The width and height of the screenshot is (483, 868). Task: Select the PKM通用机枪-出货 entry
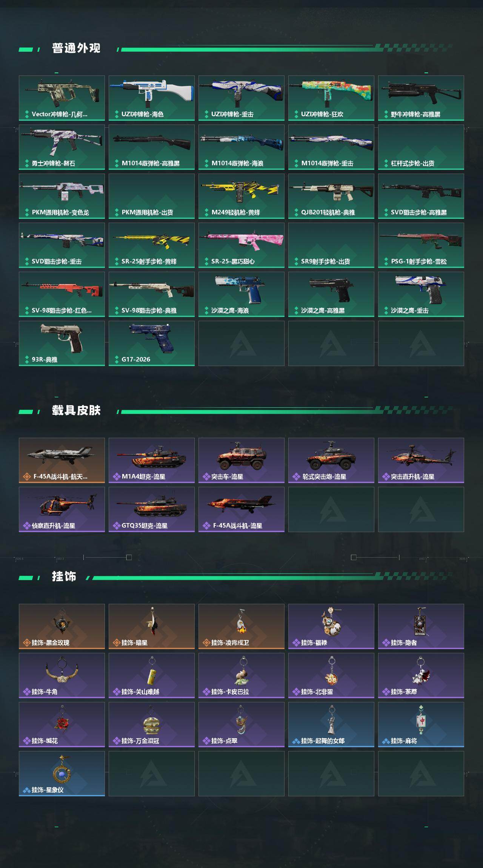click(152, 196)
